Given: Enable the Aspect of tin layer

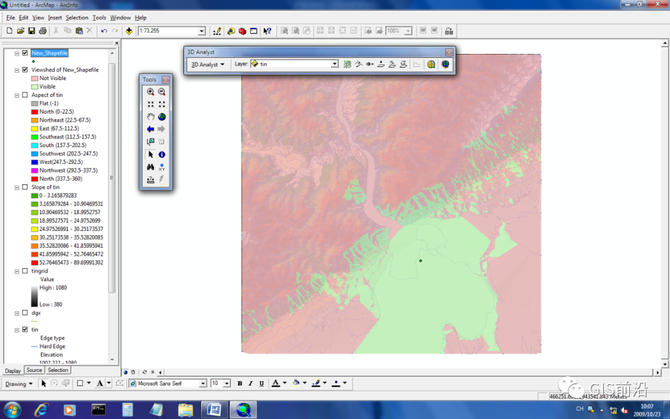Looking at the screenshot, I should pos(25,95).
